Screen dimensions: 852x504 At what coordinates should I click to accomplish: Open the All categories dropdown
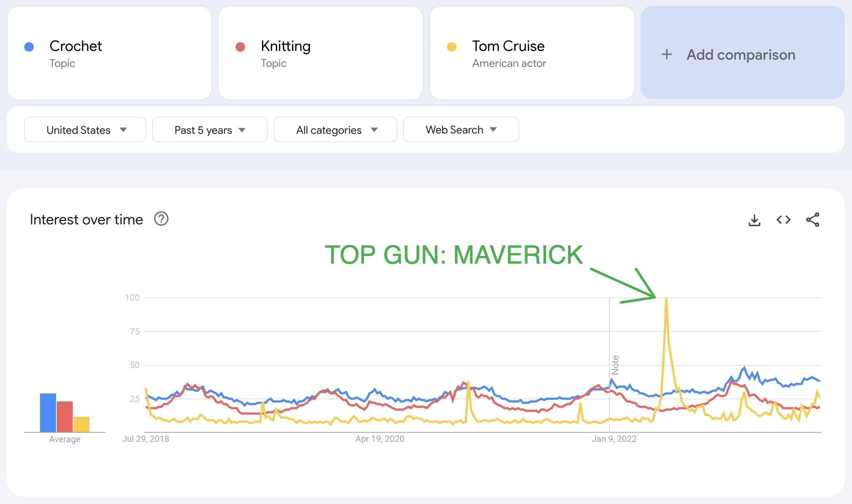tap(335, 130)
